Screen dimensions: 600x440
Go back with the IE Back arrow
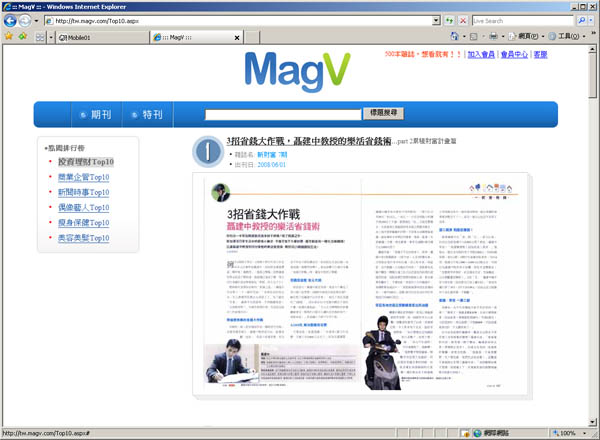(x=10, y=21)
